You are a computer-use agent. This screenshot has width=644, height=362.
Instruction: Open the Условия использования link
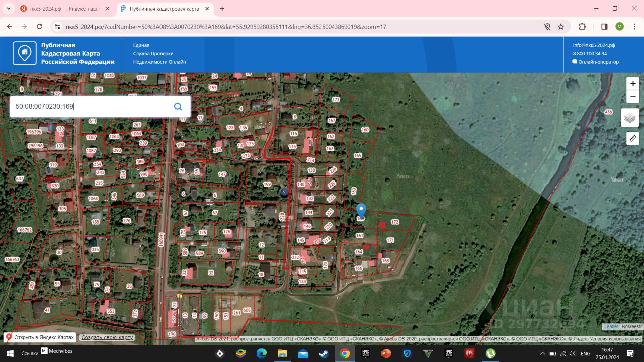(615, 339)
